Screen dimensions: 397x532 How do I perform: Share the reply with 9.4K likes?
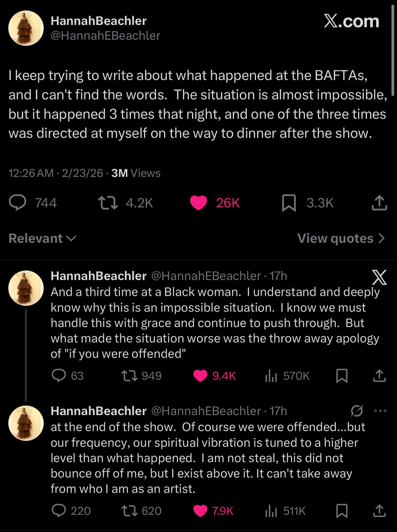tap(379, 376)
